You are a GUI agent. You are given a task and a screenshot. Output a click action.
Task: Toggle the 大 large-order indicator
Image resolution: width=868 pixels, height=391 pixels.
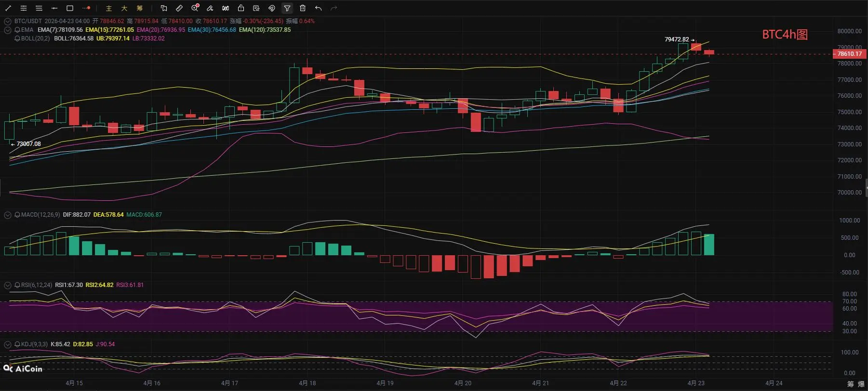pos(124,8)
